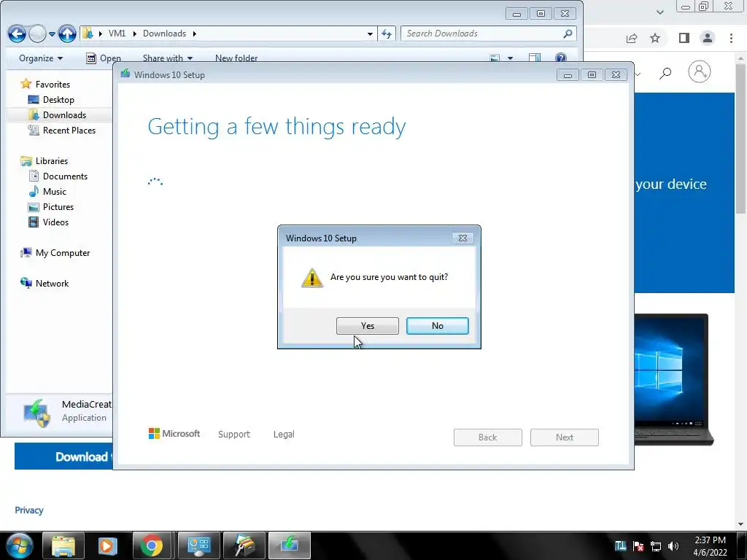Confirm quitting with the Yes button
This screenshot has width=747, height=560.
(x=368, y=326)
